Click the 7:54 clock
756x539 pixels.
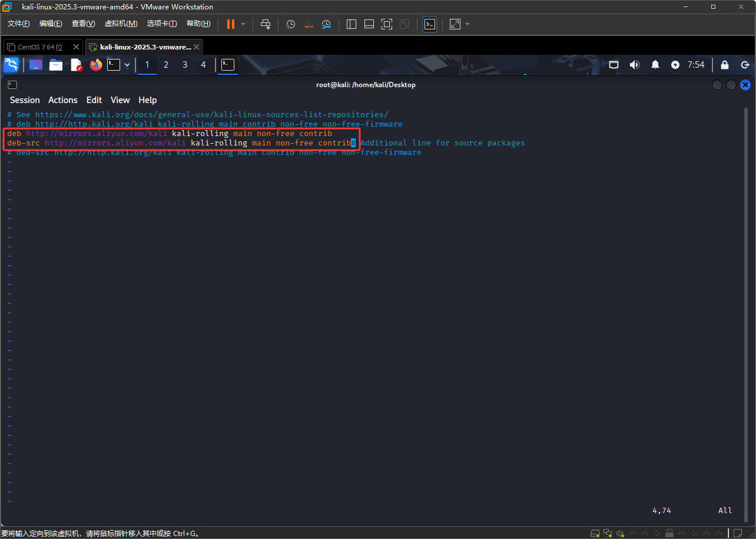pos(696,65)
